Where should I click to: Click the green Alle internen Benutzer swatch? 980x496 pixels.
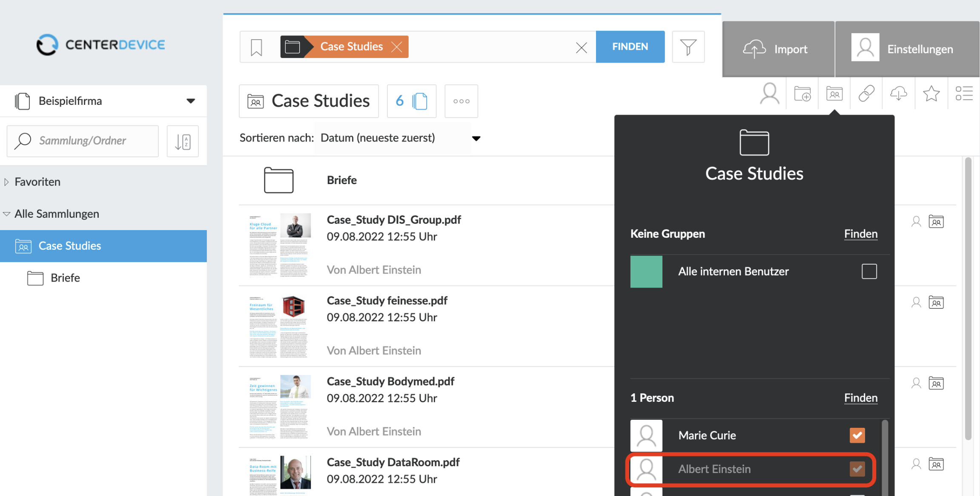(x=646, y=271)
